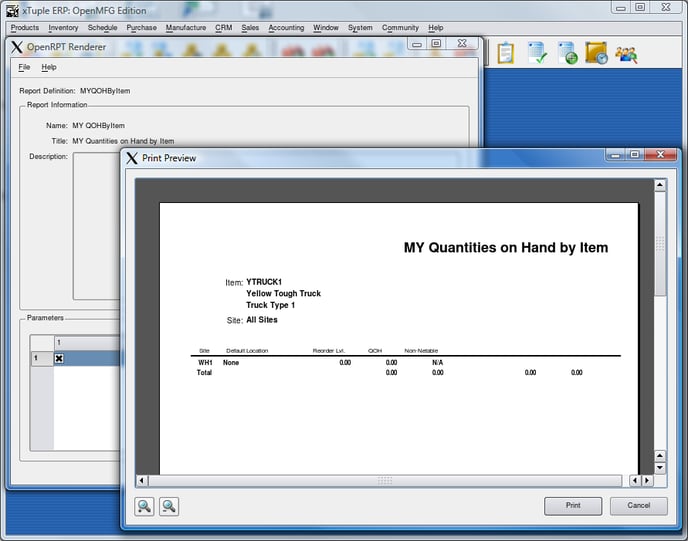The width and height of the screenshot is (688, 541).
Task: Click the gold box with clock icon
Action: pos(596,54)
